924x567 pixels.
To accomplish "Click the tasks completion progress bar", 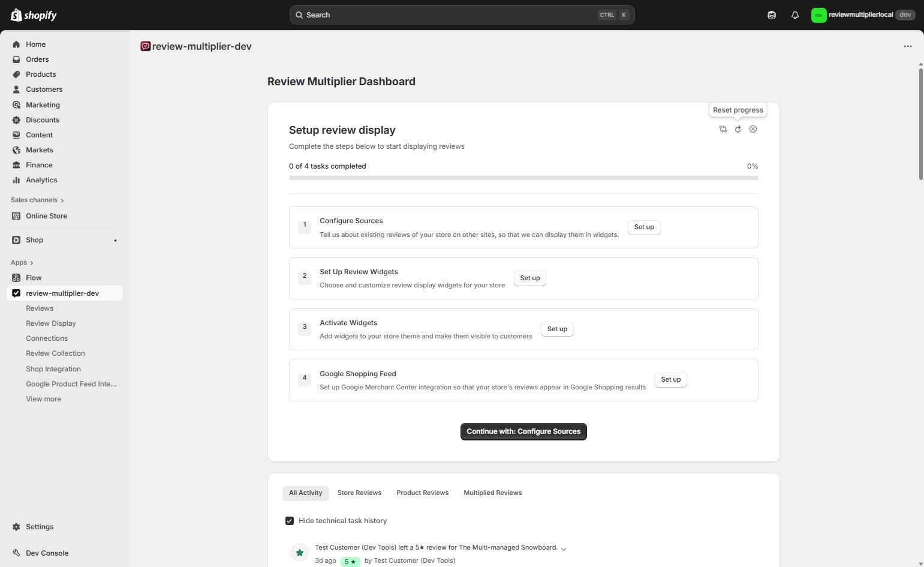I will [x=523, y=178].
